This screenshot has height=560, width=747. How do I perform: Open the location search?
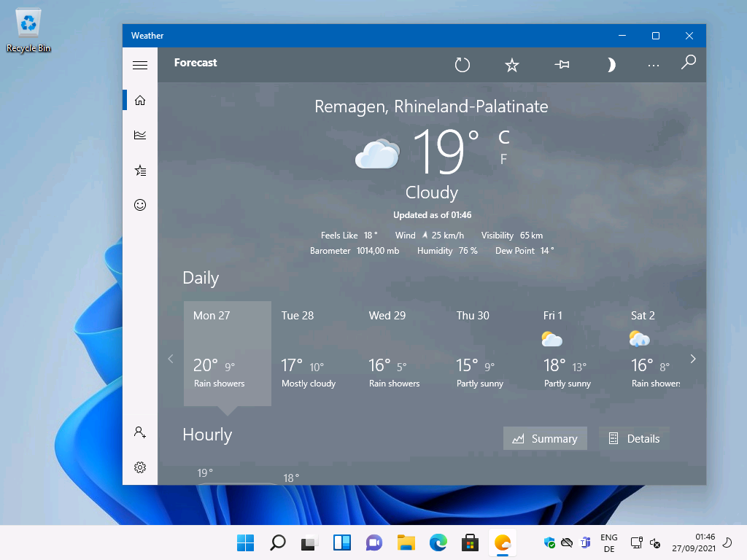click(689, 63)
